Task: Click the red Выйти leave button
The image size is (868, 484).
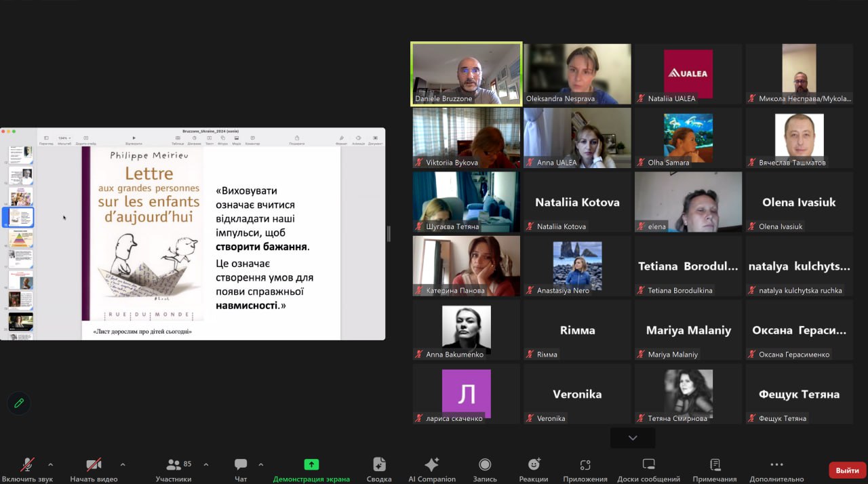Action: pos(847,470)
